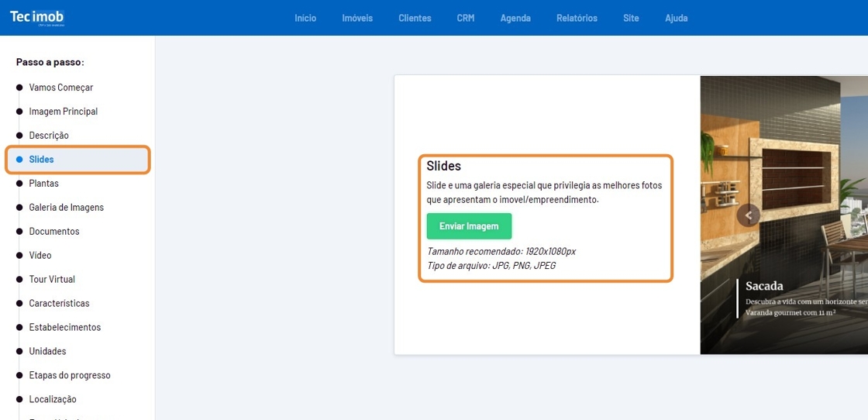The height and width of the screenshot is (420, 868).
Task: Select the Vamos Começar step
Action: 60,88
